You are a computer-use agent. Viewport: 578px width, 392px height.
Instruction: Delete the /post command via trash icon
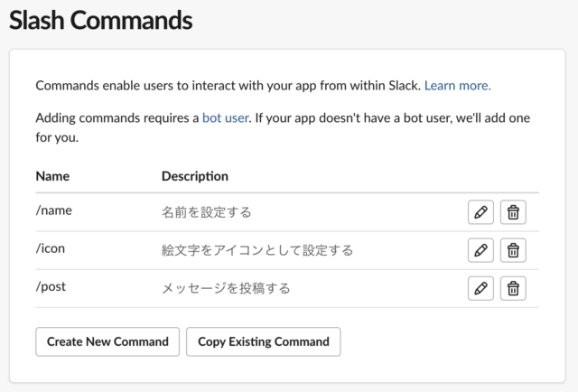[x=513, y=288]
